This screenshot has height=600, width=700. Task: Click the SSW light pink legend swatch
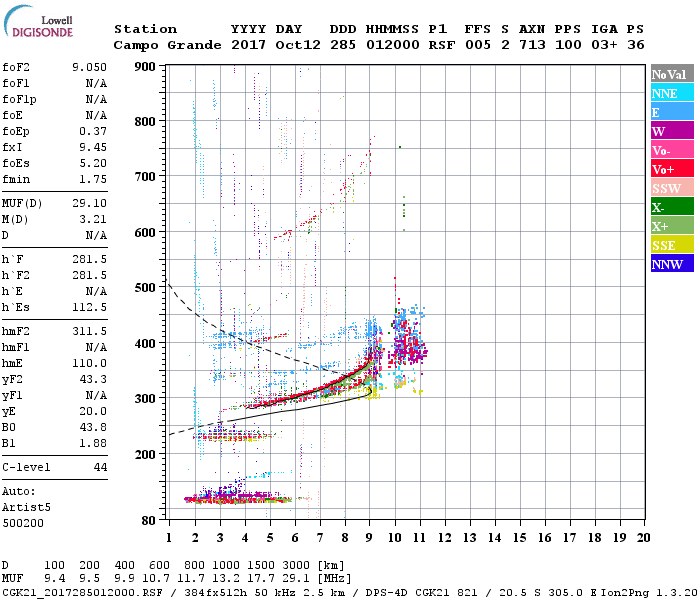pyautogui.click(x=672, y=188)
